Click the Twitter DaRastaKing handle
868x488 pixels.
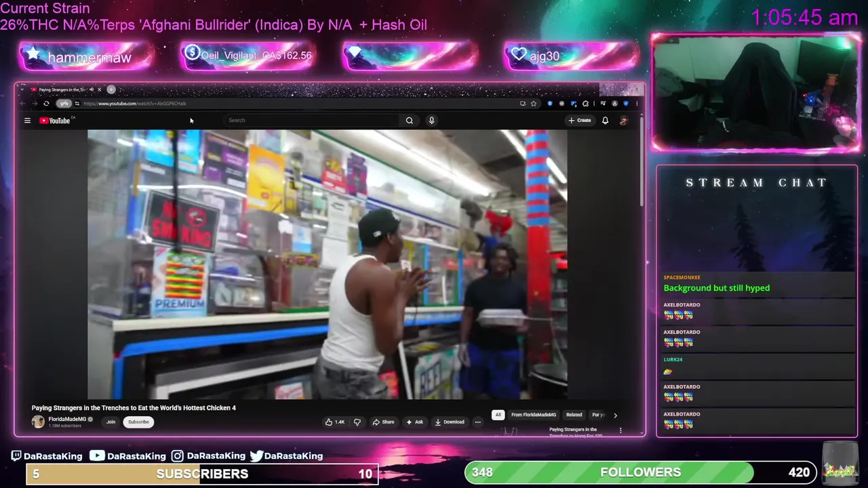[286, 456]
